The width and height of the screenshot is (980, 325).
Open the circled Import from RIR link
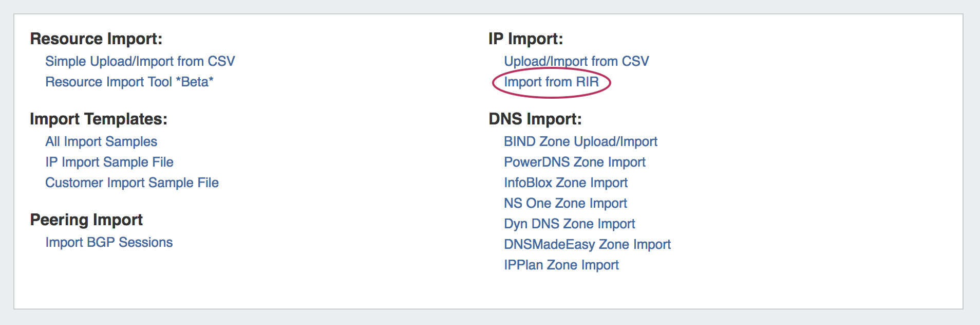tap(551, 82)
